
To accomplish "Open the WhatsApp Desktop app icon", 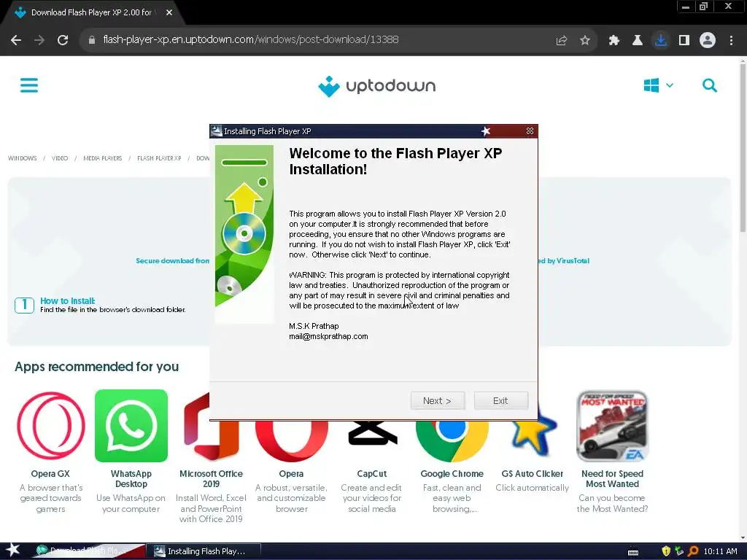I will [x=131, y=426].
